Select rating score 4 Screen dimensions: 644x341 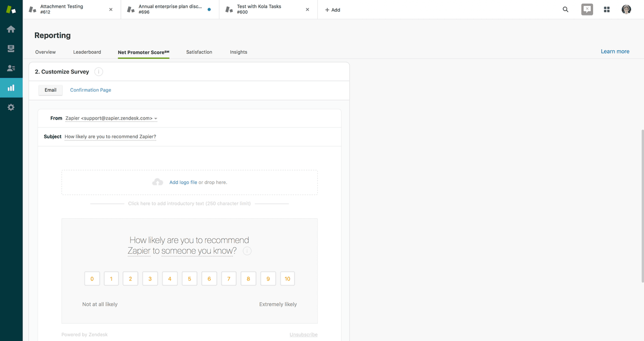pos(170,279)
